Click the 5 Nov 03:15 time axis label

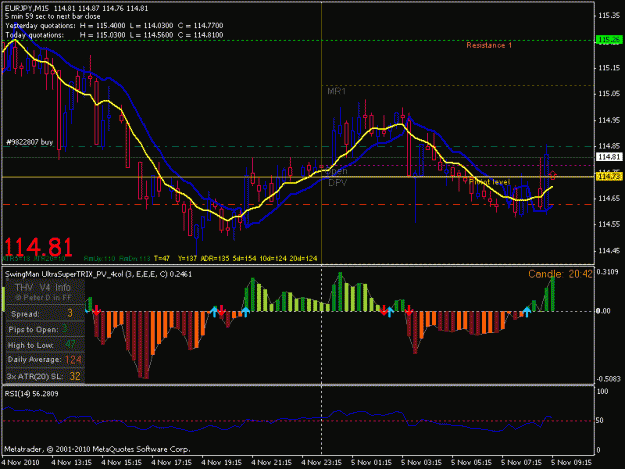(x=421, y=462)
